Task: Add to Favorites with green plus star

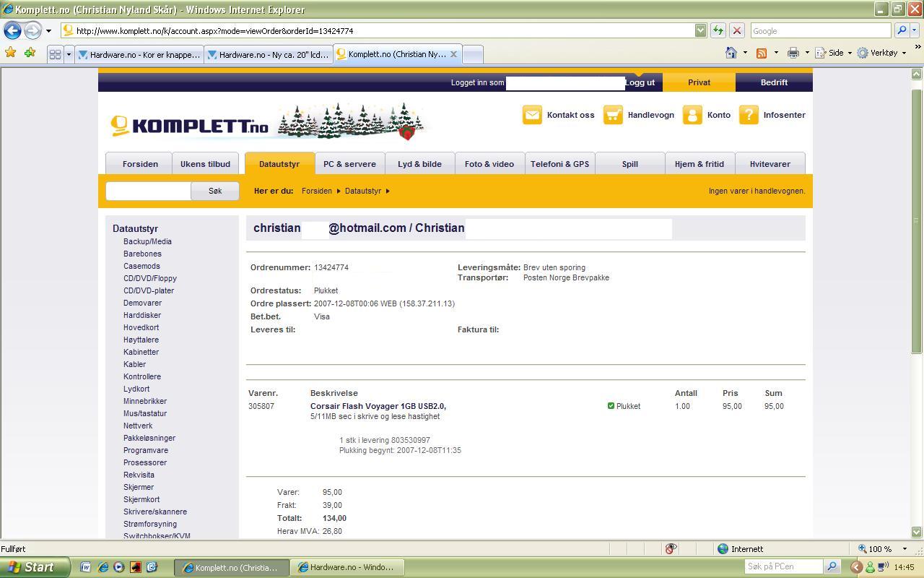Action: tap(30, 53)
